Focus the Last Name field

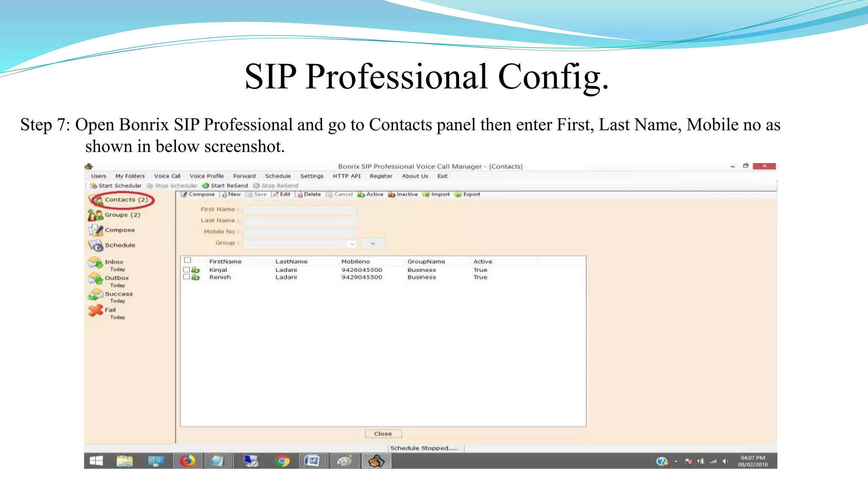point(300,221)
